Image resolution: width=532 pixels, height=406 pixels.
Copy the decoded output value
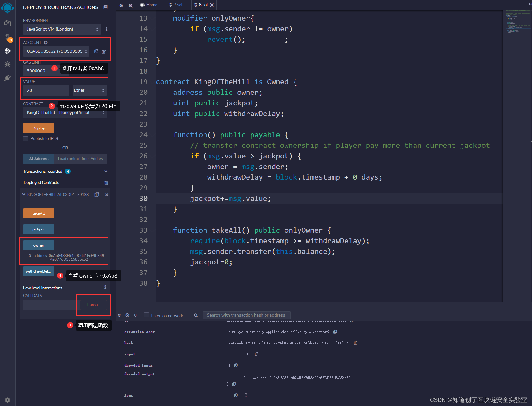pyautogui.click(x=234, y=384)
